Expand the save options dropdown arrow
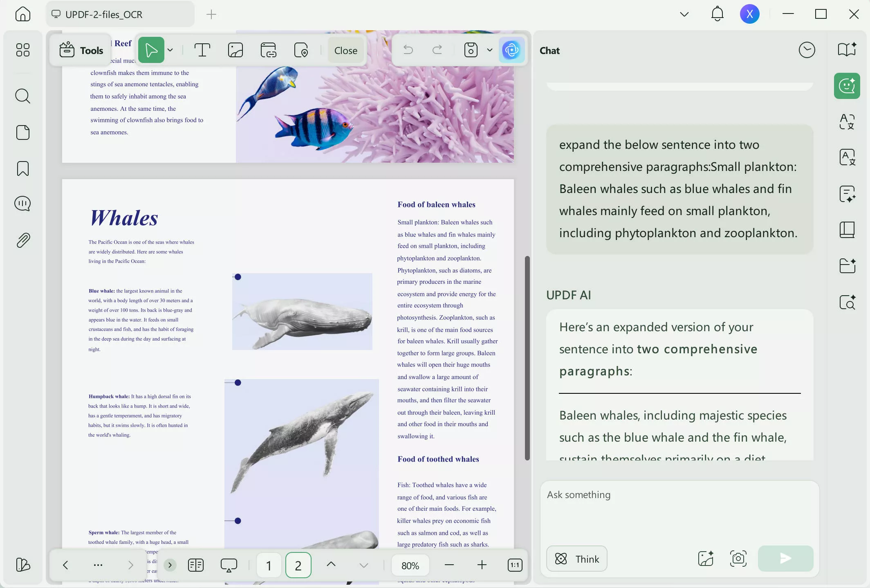This screenshot has width=870, height=588. pyautogui.click(x=489, y=50)
